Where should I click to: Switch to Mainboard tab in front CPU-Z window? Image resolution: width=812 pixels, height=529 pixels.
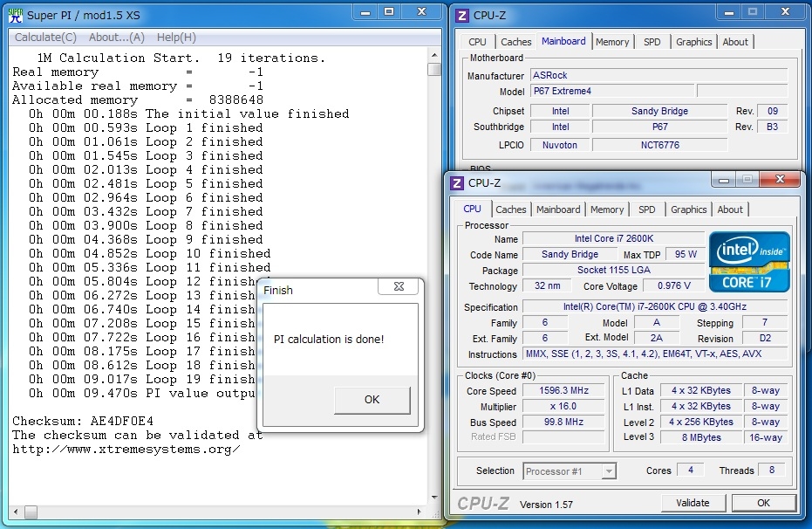(558, 210)
